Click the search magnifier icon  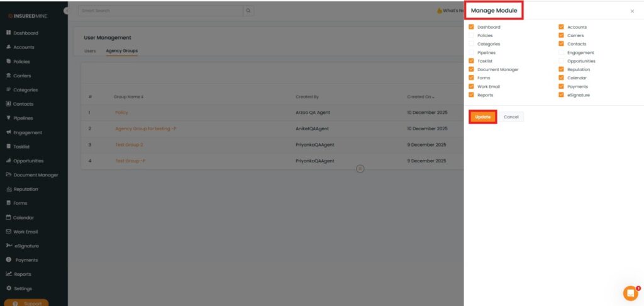[x=248, y=11]
